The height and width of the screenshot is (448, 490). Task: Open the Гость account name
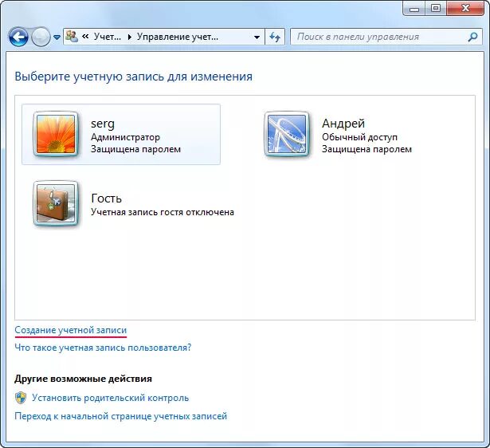(106, 198)
